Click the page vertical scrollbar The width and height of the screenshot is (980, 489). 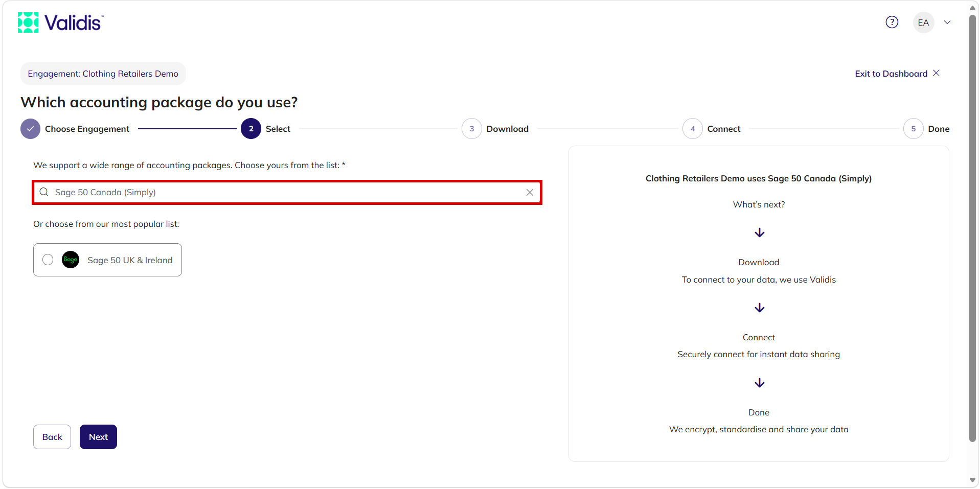973,227
